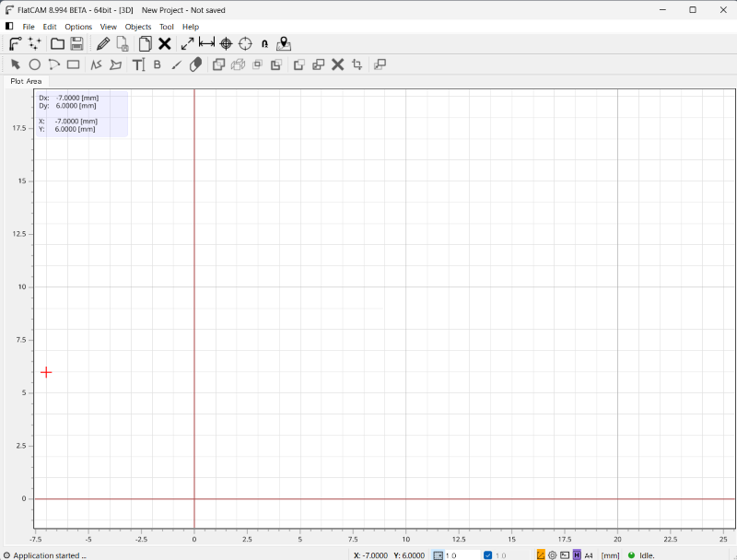Click the pencil Editor icon

coord(102,43)
